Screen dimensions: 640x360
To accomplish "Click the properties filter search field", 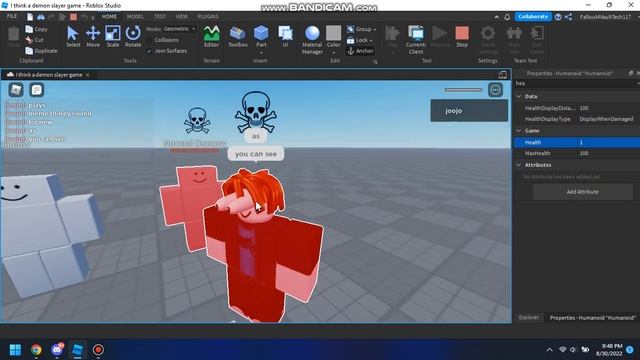I will [x=576, y=84].
